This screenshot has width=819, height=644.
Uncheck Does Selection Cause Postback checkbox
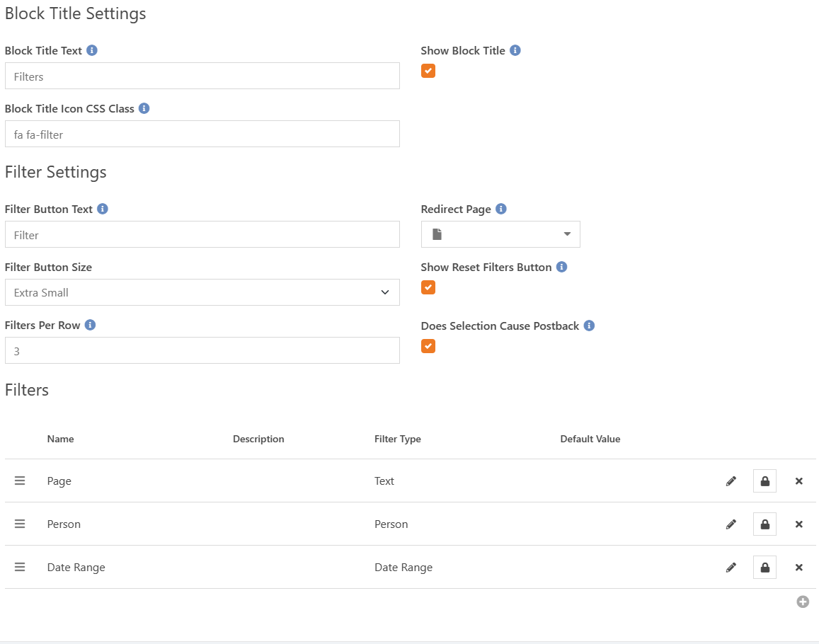click(x=428, y=346)
